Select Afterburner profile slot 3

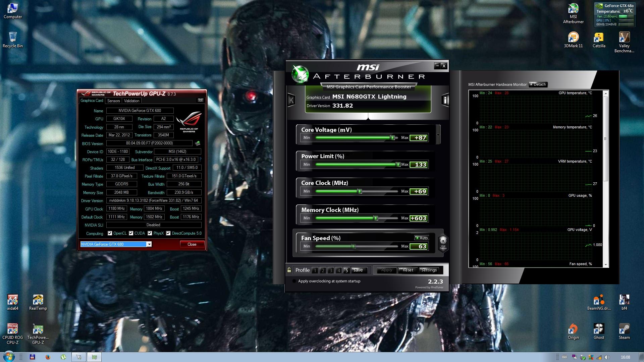pos(331,270)
